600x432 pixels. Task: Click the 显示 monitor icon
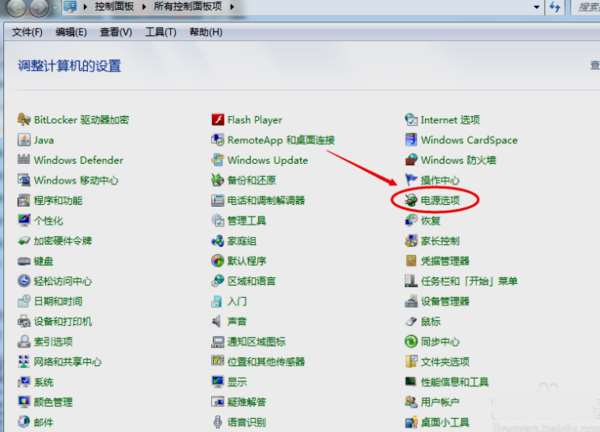pyautogui.click(x=217, y=382)
